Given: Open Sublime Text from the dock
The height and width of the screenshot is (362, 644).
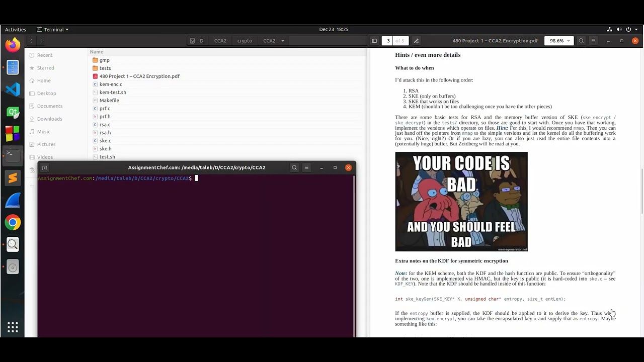Looking at the screenshot, I should (x=13, y=177).
